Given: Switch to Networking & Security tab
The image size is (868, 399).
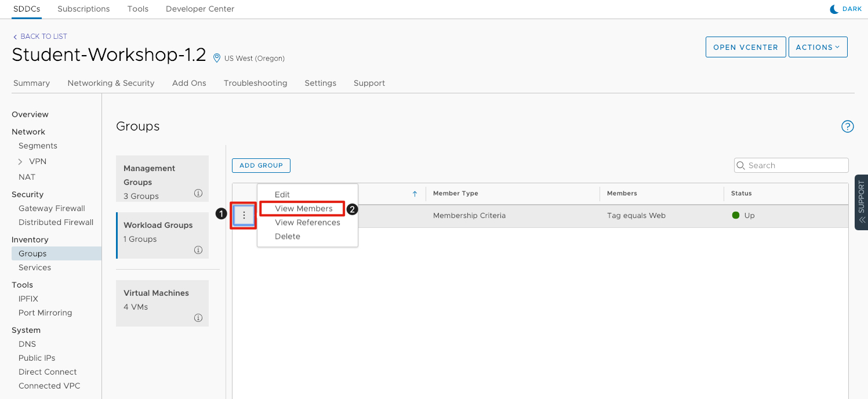Looking at the screenshot, I should pyautogui.click(x=111, y=83).
